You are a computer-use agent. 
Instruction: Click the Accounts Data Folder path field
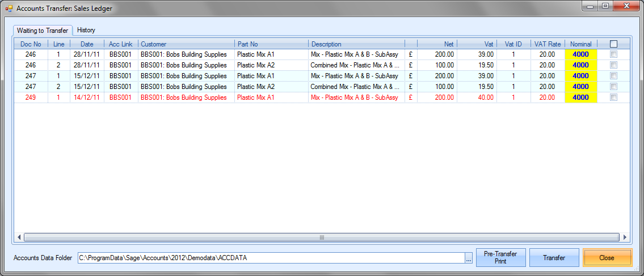[270, 258]
